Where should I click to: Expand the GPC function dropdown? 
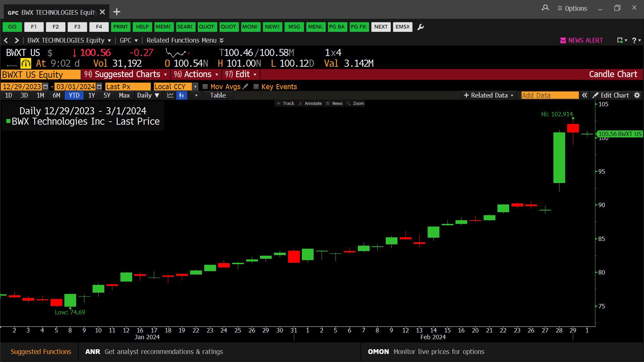point(136,41)
